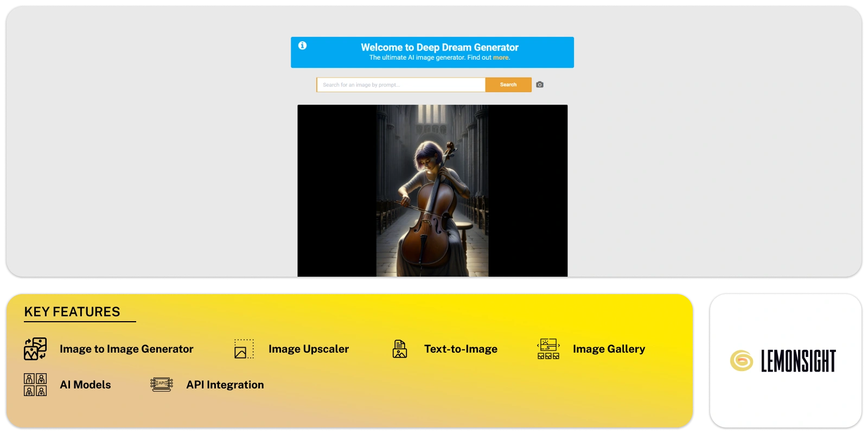Click the camera icon beside Search button
Viewport: 868px width, 434px height.
coord(539,85)
